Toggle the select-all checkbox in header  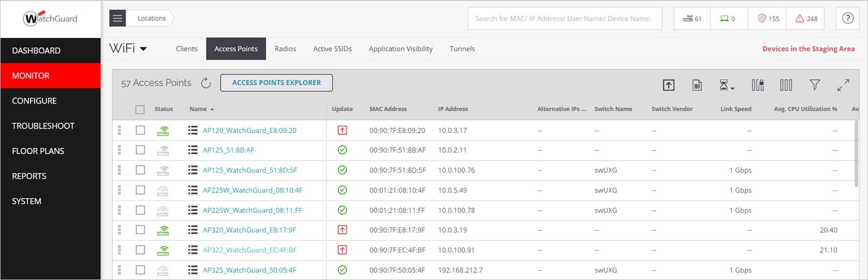coord(140,109)
